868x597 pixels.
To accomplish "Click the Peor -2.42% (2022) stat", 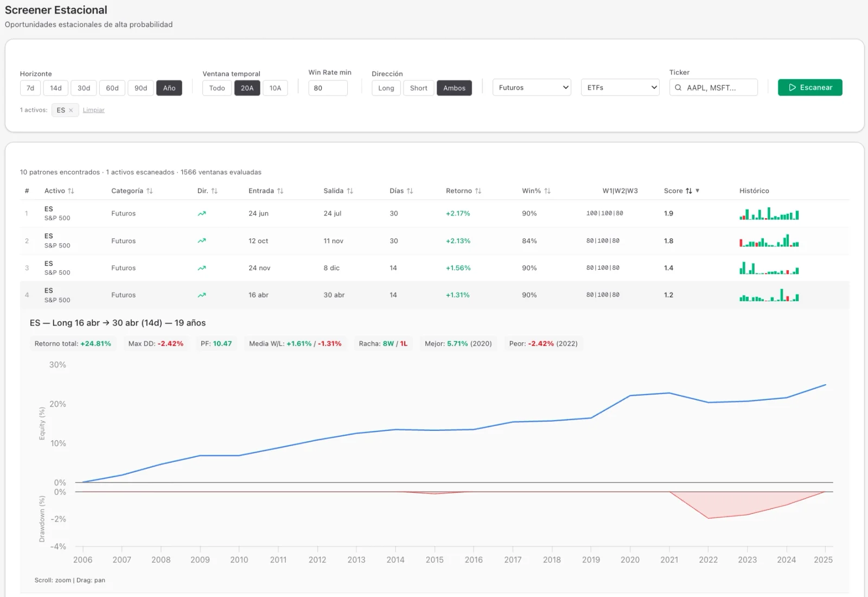I will (x=544, y=344).
